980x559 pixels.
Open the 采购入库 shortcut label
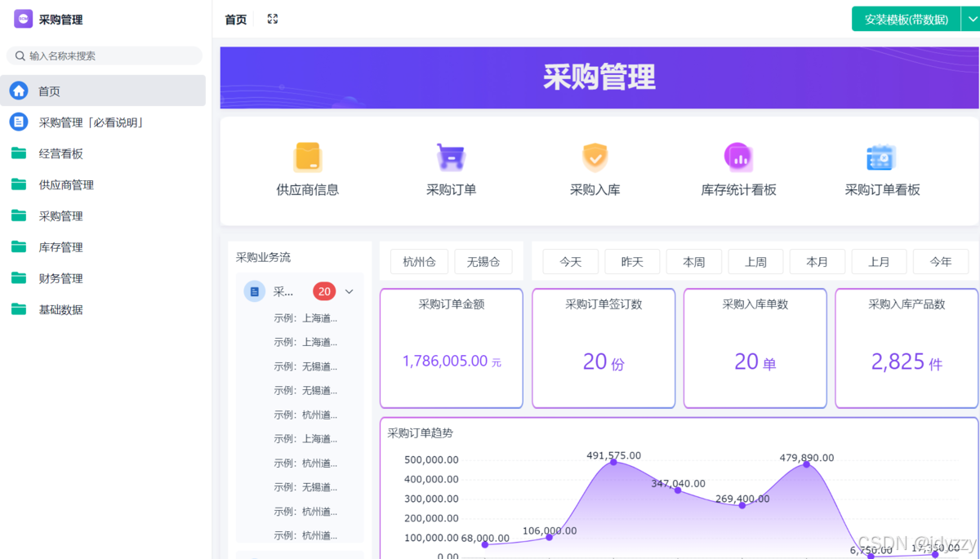click(x=595, y=189)
